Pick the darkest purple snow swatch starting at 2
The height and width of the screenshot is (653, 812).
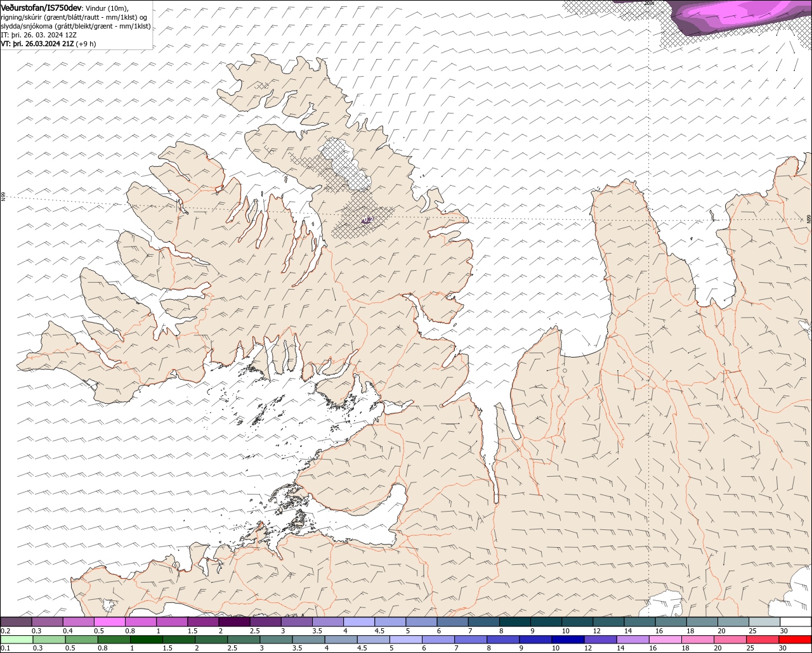click(x=234, y=622)
